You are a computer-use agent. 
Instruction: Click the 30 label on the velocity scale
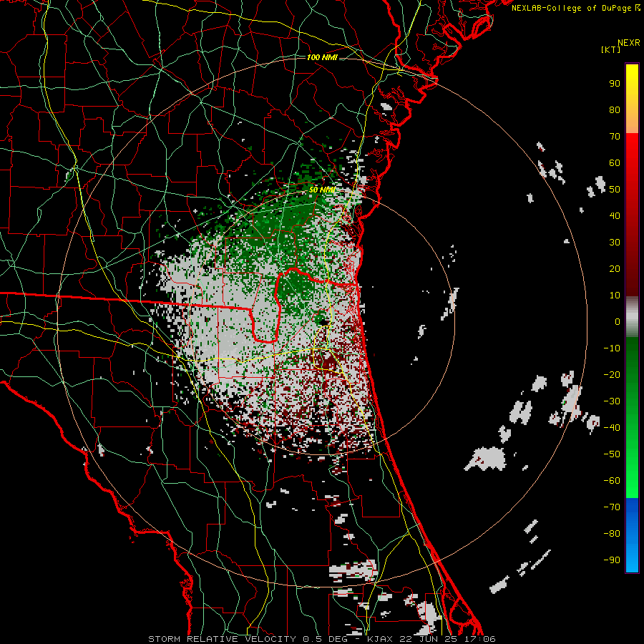(x=615, y=243)
